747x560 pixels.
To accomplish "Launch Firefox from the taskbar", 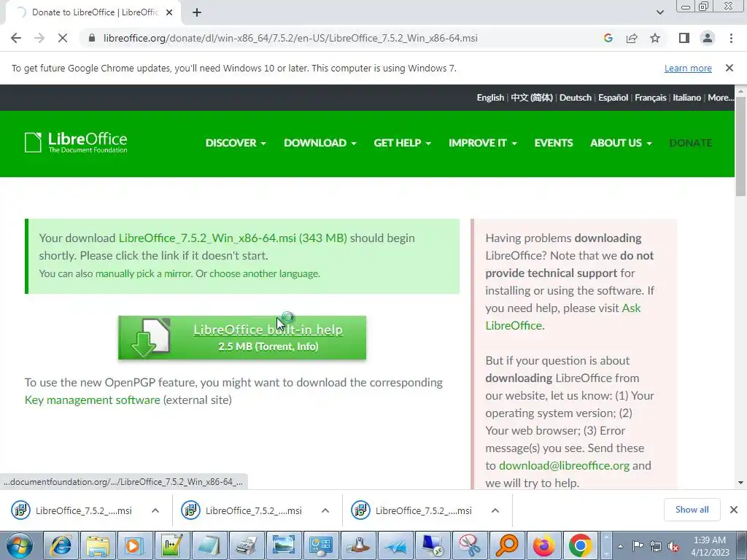I will tap(543, 545).
